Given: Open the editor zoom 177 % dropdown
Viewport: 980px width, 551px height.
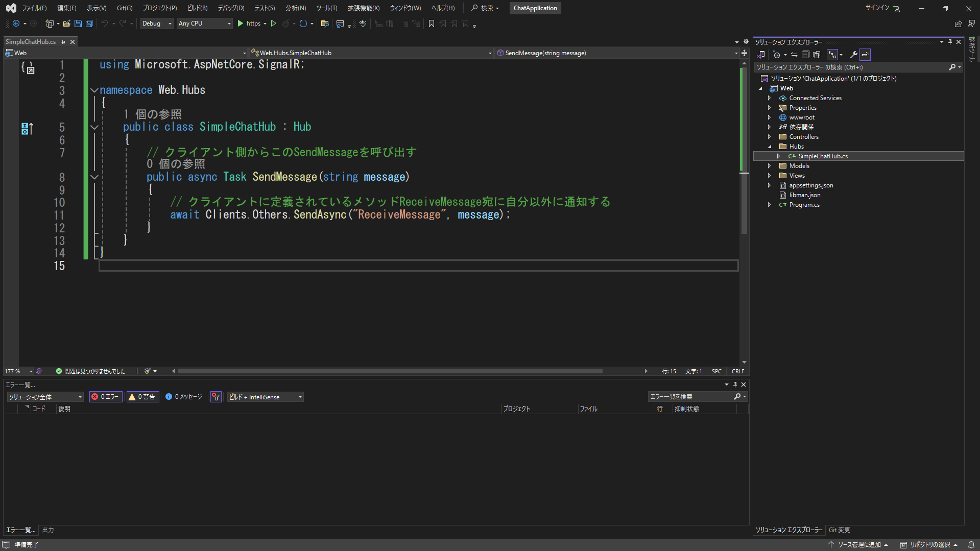Looking at the screenshot, I should pos(18,371).
